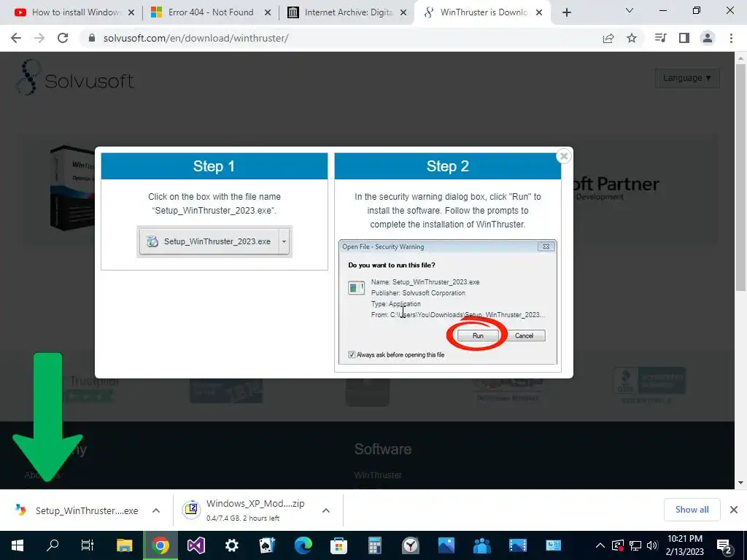
Task: Bookmark this page with the star icon
Action: (632, 38)
